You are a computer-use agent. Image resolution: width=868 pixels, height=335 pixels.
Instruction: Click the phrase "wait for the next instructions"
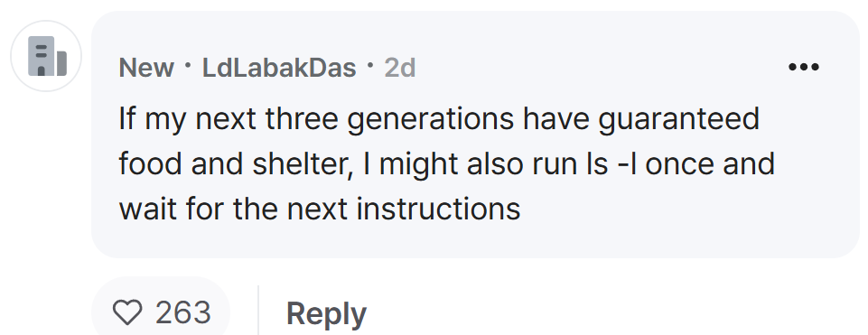coord(320,209)
